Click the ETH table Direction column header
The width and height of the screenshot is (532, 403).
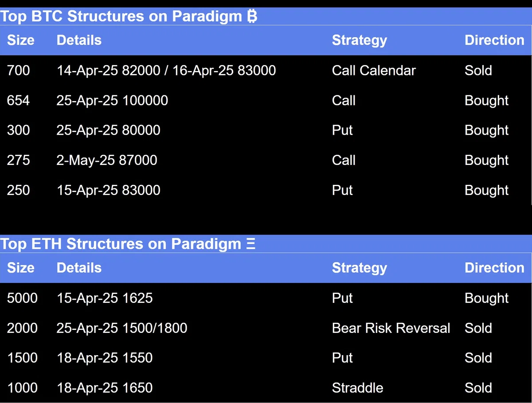[494, 268]
